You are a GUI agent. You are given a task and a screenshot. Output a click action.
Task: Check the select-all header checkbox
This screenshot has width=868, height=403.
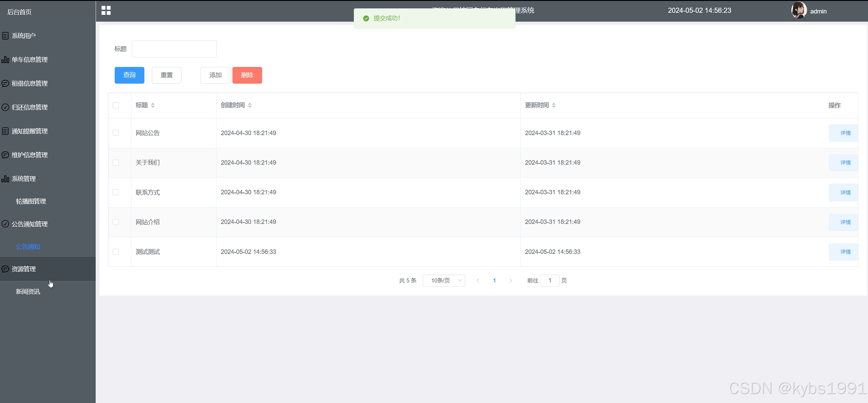(116, 106)
